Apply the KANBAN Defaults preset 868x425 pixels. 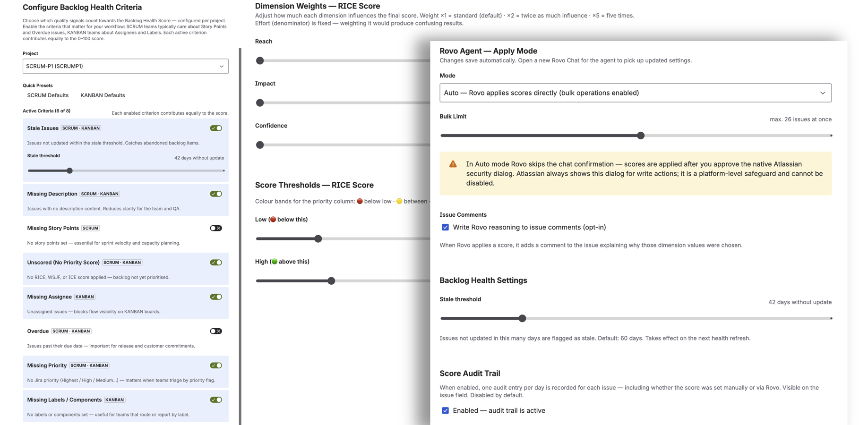click(x=102, y=95)
